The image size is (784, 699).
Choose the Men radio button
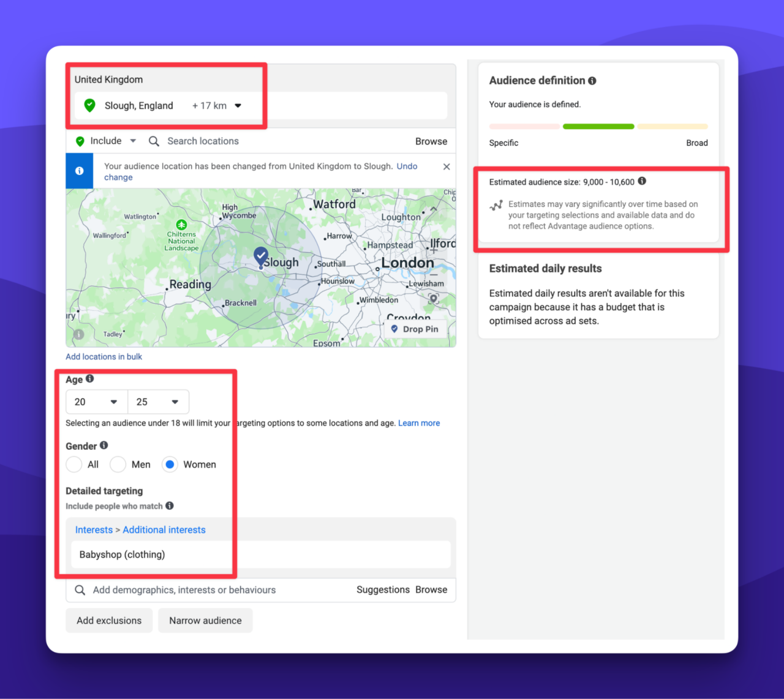(x=118, y=464)
